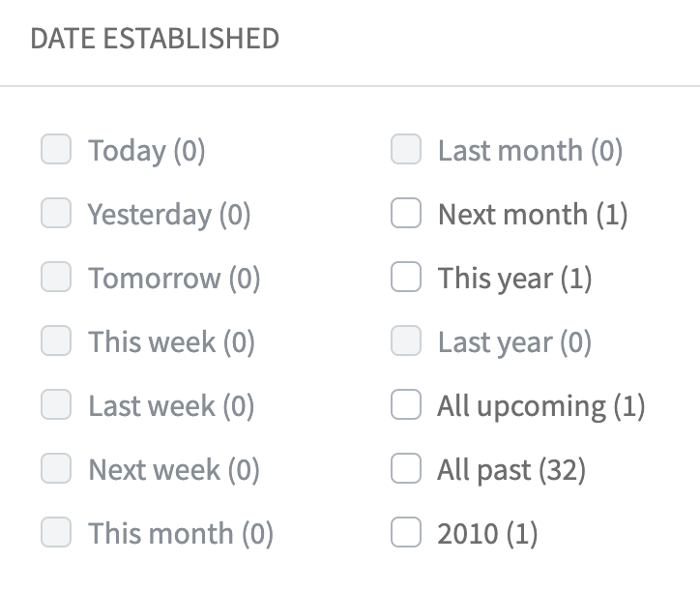Enable the 2010 year filter
The height and width of the screenshot is (592, 700).
406,533
